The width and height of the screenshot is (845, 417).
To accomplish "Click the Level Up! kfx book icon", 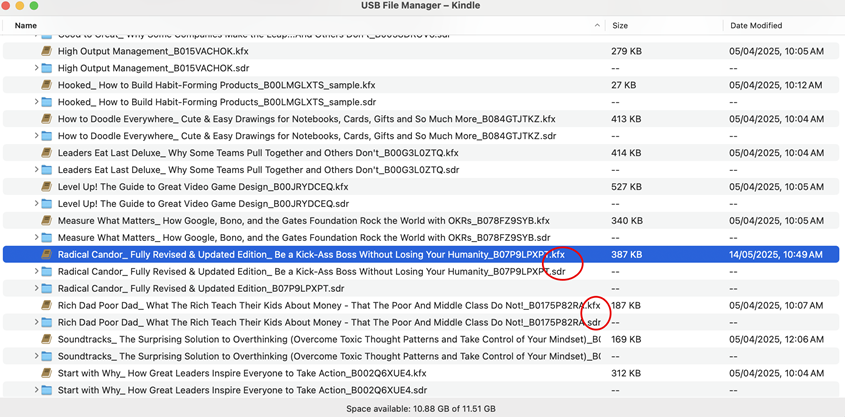I will pos(46,187).
